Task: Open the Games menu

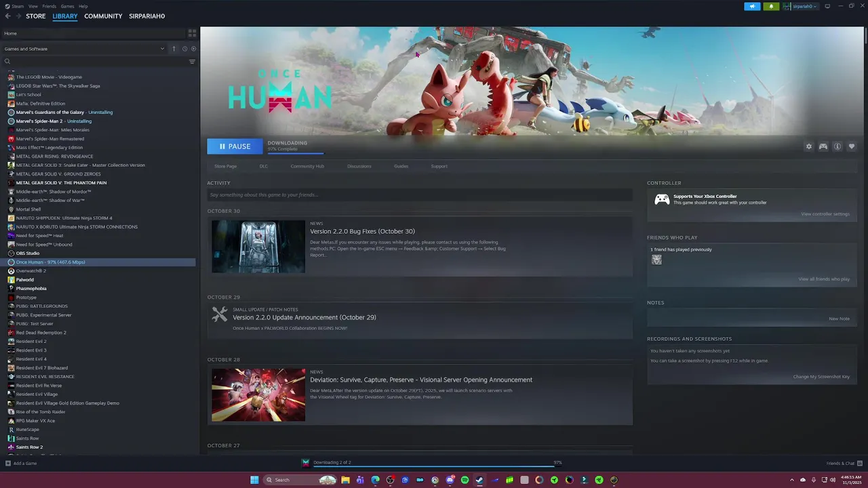Action: point(68,6)
